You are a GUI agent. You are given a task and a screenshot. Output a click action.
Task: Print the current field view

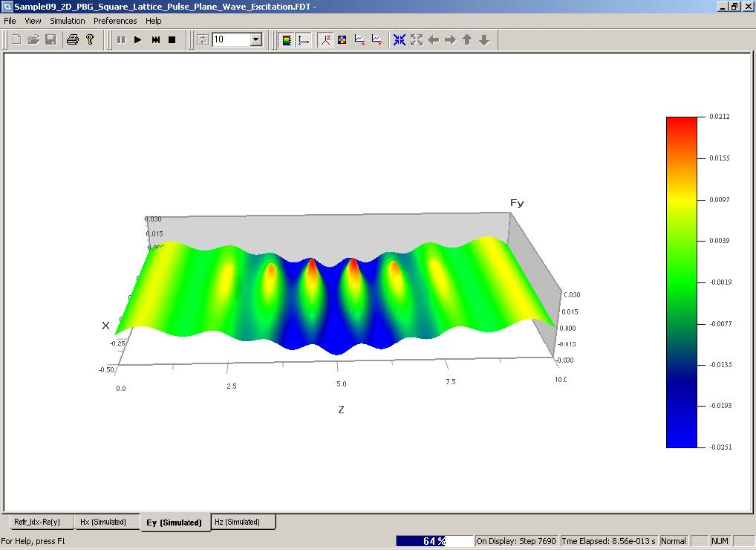(x=71, y=40)
